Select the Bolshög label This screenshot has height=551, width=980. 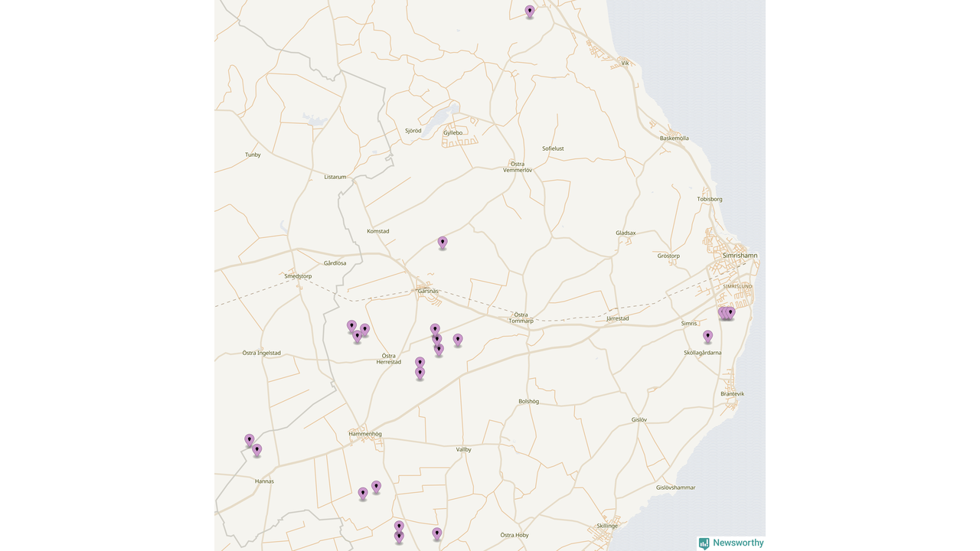tap(529, 401)
